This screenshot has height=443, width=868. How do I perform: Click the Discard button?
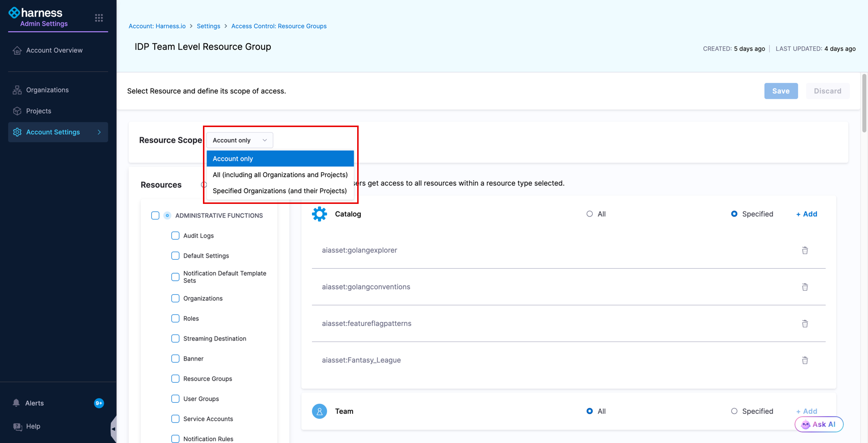[x=828, y=91]
